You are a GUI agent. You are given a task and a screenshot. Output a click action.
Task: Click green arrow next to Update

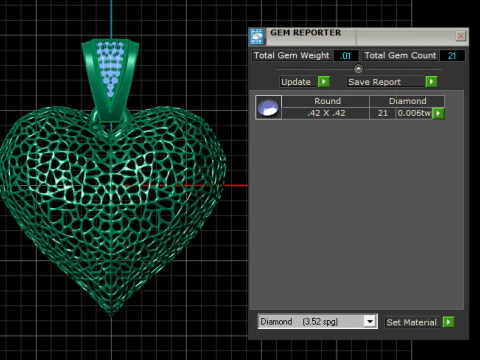[324, 82]
